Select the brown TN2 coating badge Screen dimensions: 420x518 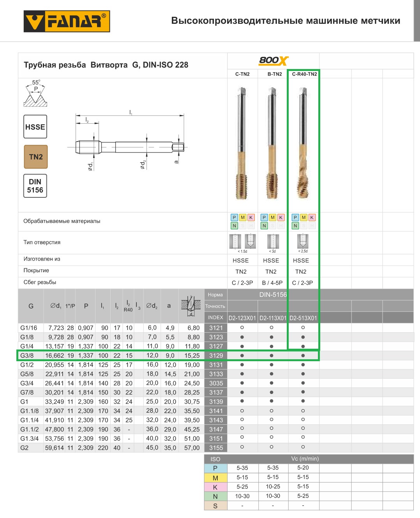click(x=35, y=157)
